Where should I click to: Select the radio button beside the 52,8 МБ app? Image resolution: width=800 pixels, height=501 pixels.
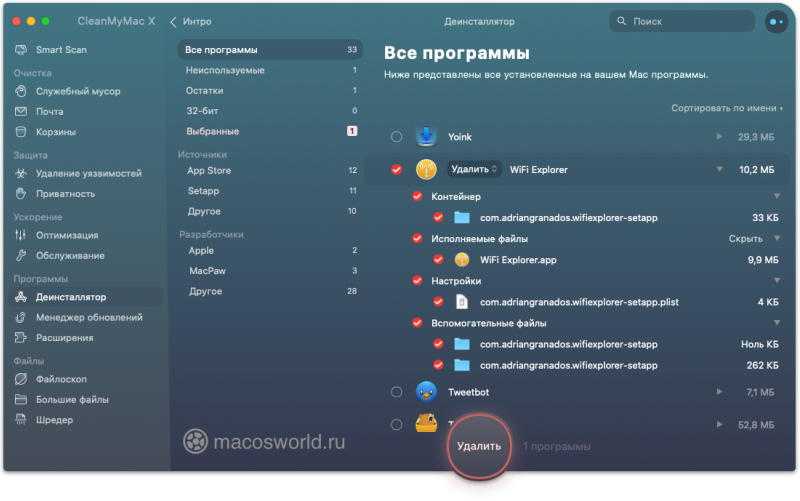pos(396,424)
